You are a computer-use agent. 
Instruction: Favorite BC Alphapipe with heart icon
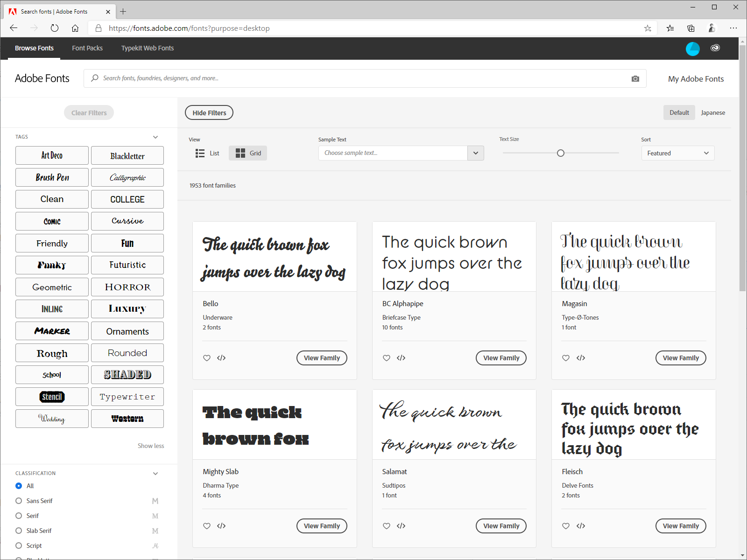coord(387,358)
